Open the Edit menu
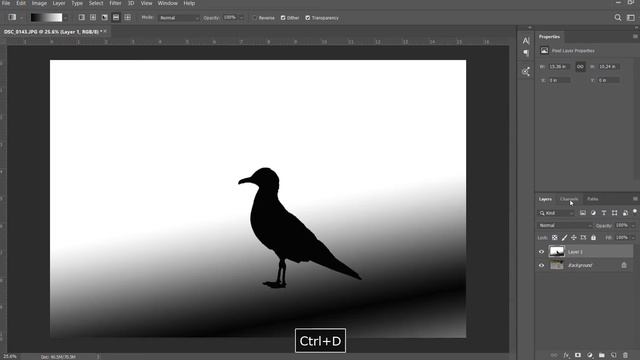The height and width of the screenshot is (360, 640). [21, 3]
